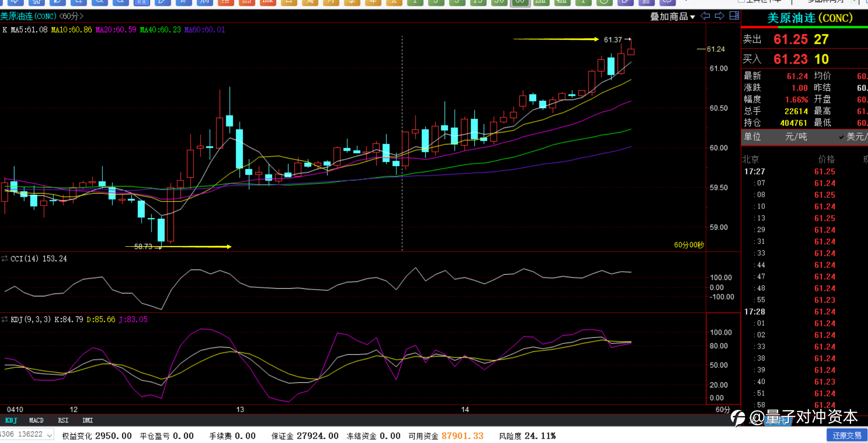
Task: Click the 保证金 27924.00 status entry
Action: pos(305,436)
